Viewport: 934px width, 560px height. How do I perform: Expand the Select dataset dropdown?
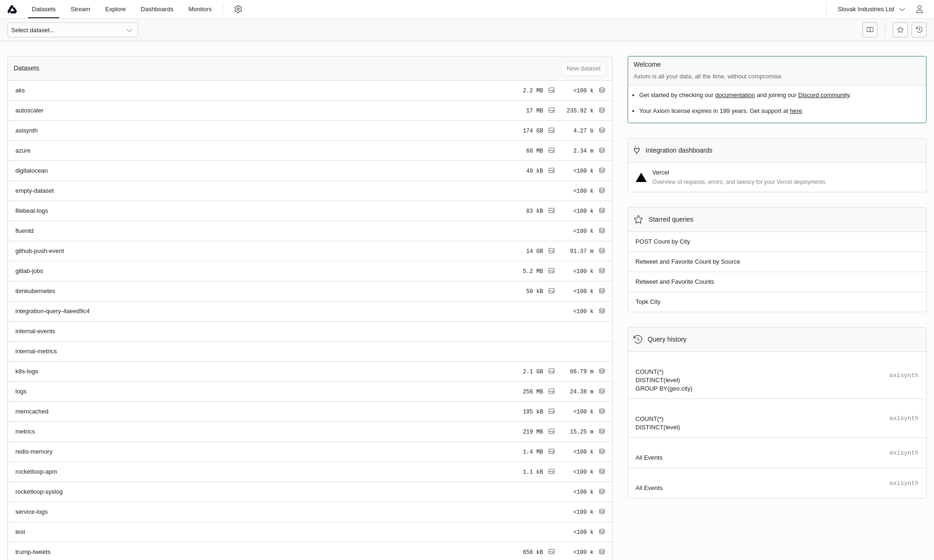[73, 30]
